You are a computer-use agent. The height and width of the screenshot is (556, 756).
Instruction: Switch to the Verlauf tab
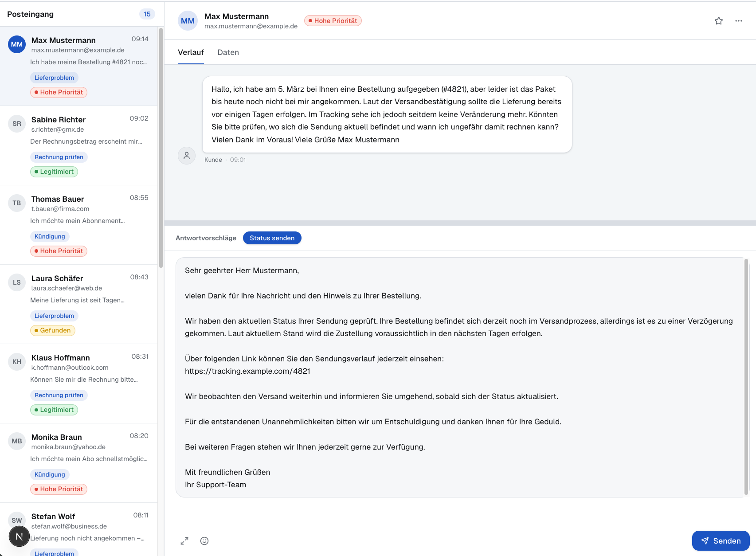point(191,52)
